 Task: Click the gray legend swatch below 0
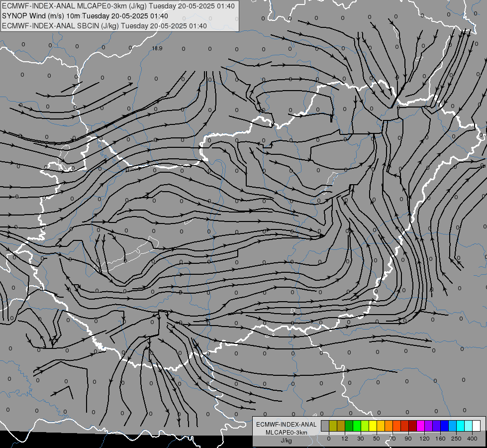click(x=325, y=426)
